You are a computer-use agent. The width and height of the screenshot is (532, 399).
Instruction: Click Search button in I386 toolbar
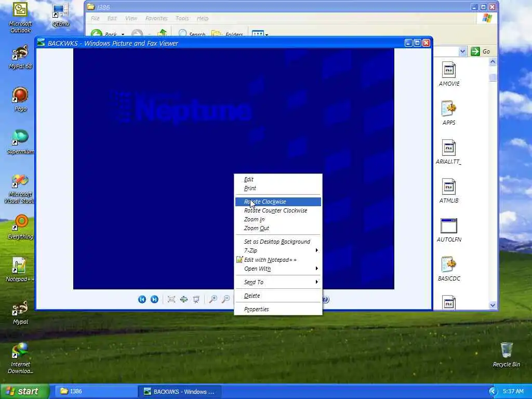click(192, 34)
